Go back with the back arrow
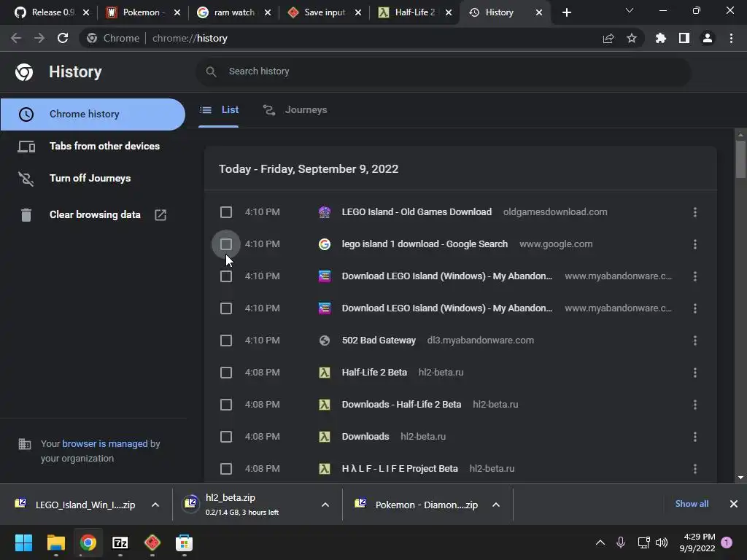Screen dimensions: 747x560 16,38
